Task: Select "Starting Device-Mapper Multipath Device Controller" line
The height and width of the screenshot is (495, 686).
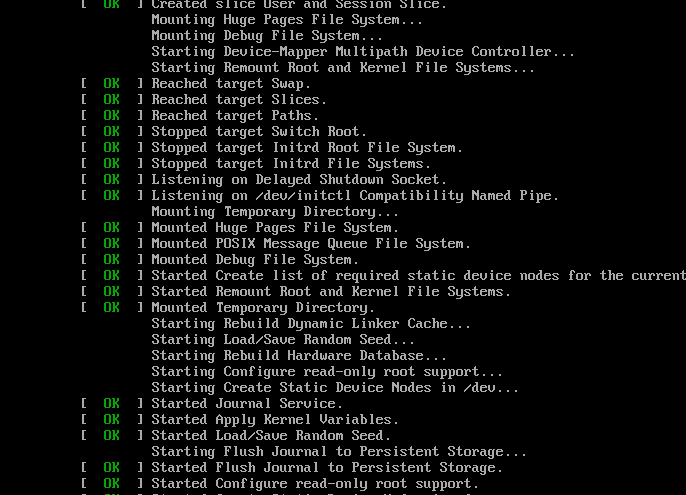Action: click(363, 52)
